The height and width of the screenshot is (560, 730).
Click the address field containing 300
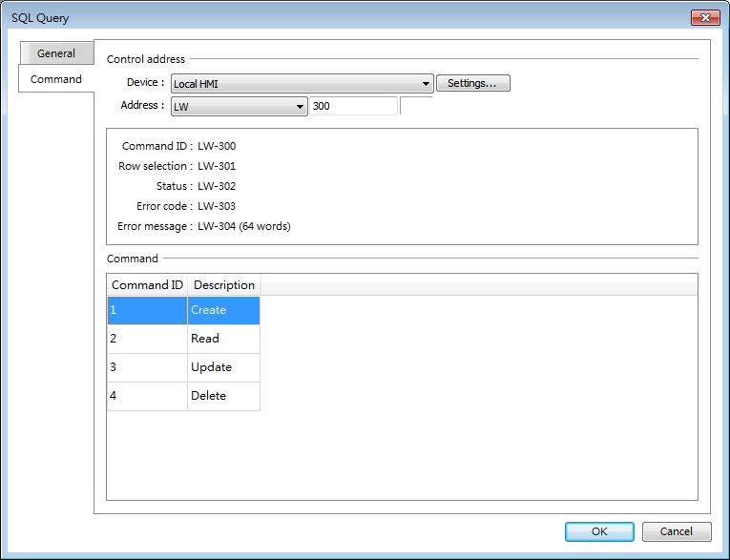(353, 106)
